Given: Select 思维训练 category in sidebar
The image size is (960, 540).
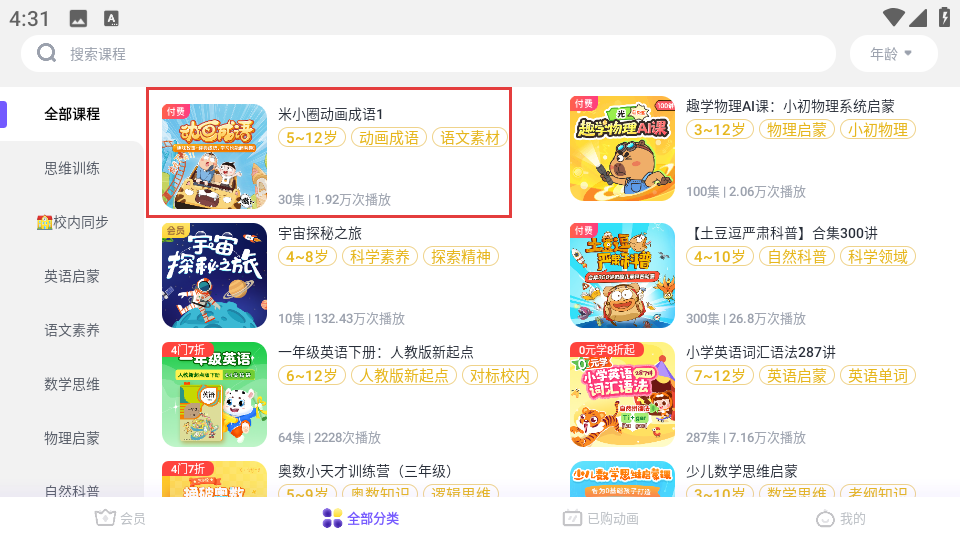Looking at the screenshot, I should [x=72, y=168].
